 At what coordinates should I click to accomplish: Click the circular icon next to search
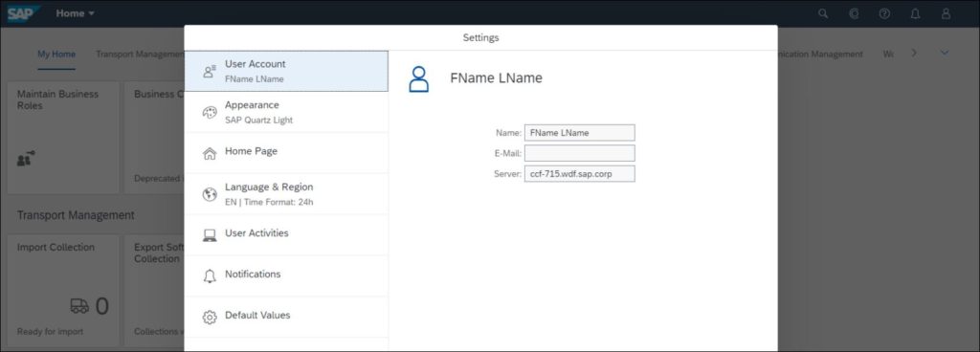click(x=855, y=13)
